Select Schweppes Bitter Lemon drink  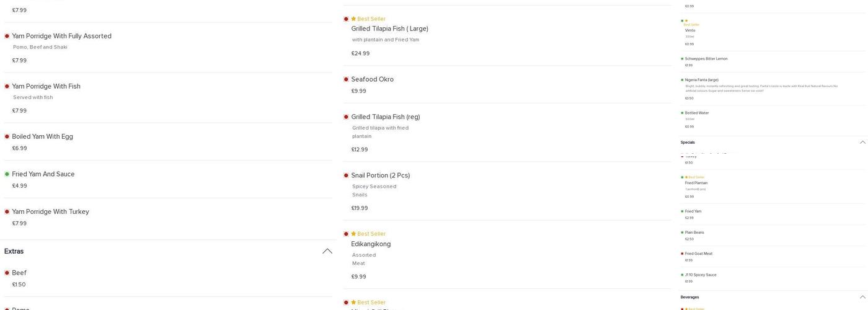(706, 59)
